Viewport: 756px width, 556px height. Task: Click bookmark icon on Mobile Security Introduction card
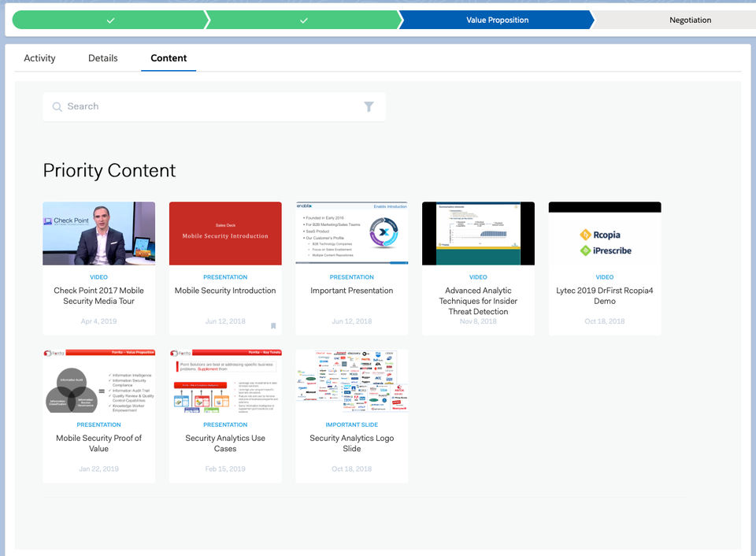pos(273,326)
